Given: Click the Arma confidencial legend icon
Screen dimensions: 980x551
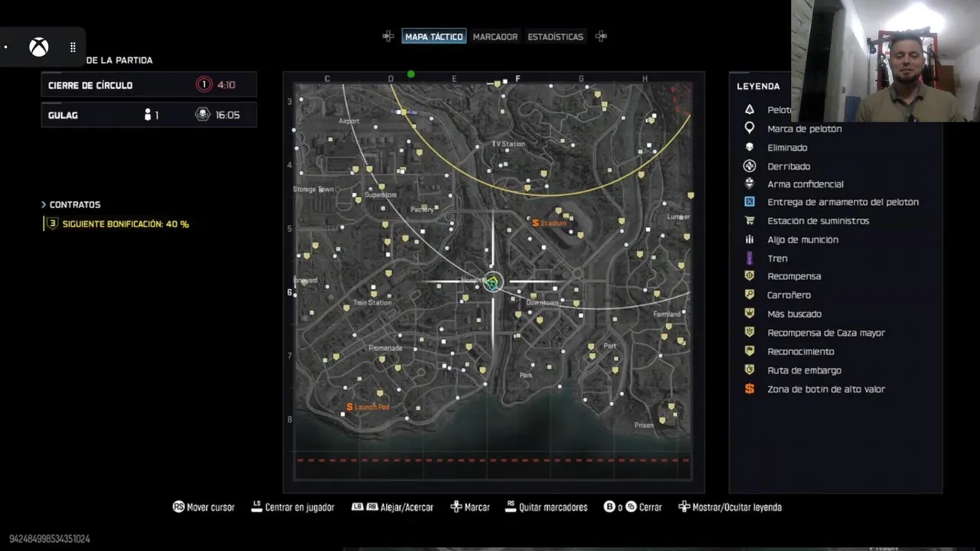Looking at the screenshot, I should 750,184.
